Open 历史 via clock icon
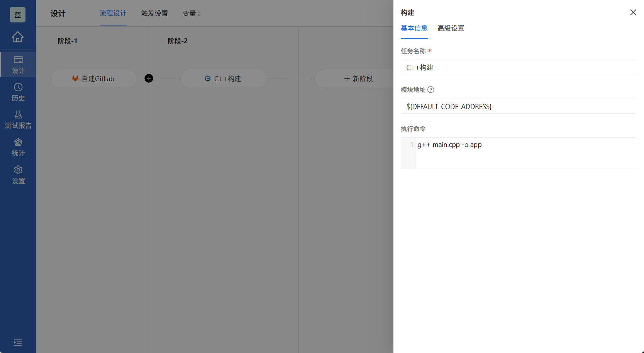 point(18,92)
